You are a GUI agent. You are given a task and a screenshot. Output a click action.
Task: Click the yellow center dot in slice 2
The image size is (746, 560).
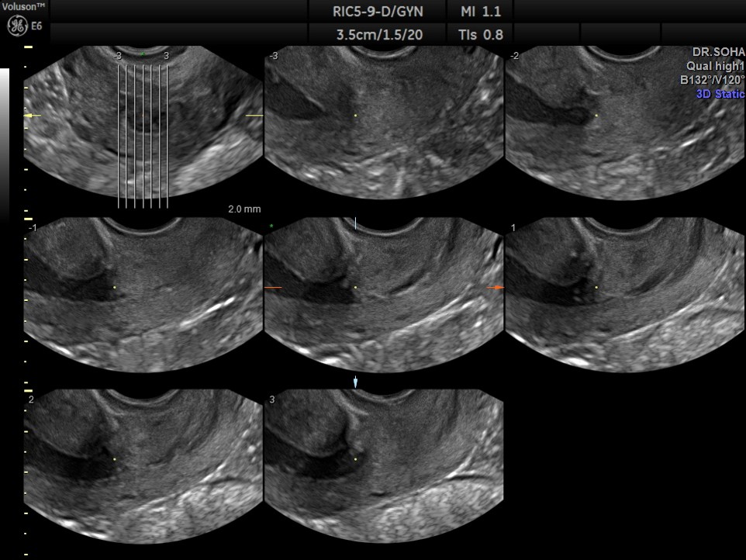click(x=115, y=459)
